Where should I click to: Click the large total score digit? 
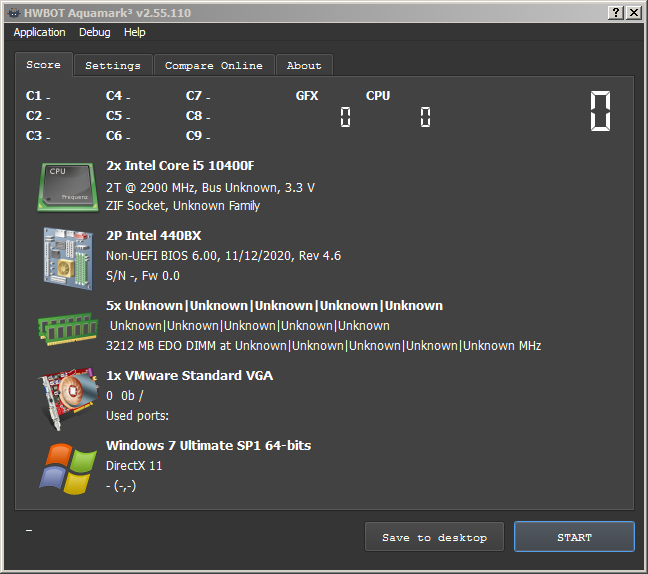click(x=600, y=111)
